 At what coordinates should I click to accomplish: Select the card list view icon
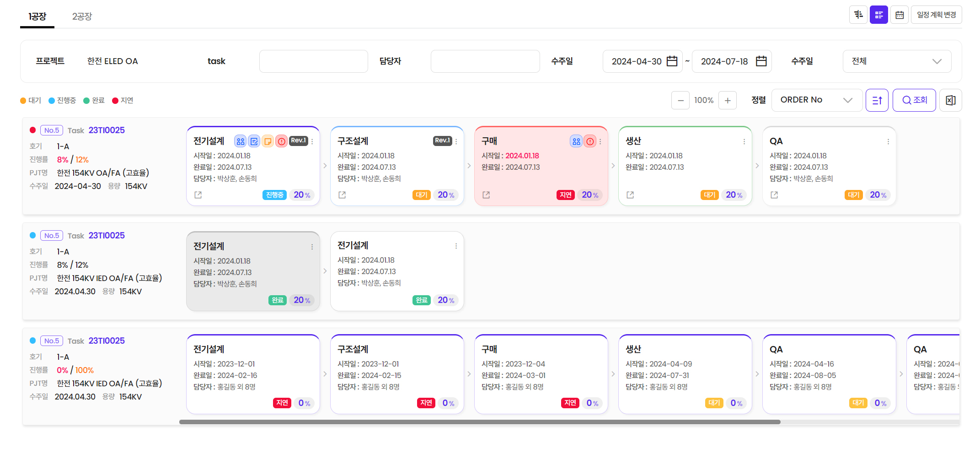pos(878,15)
